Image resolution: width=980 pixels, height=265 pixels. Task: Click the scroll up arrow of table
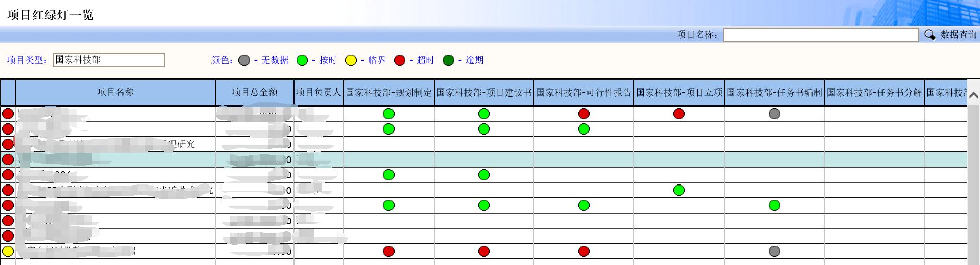click(x=973, y=95)
